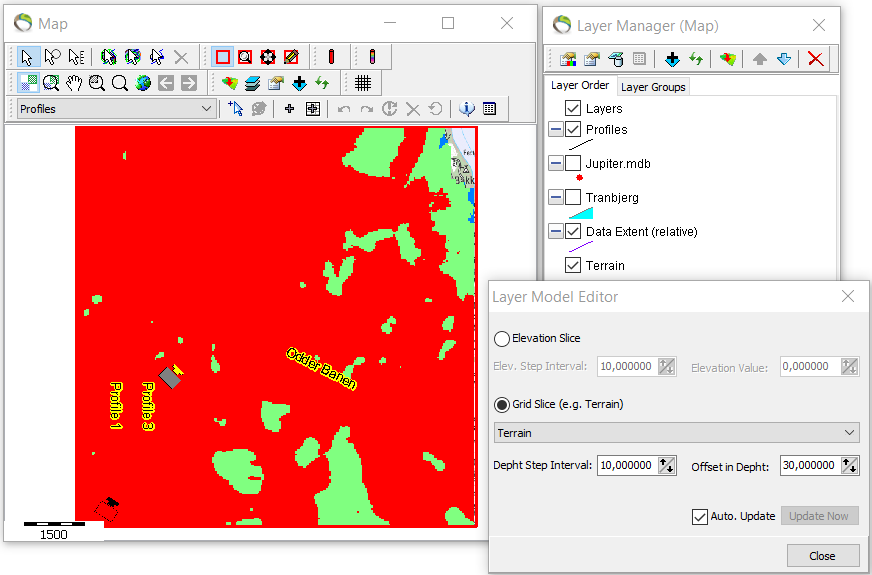Click inside the Offset in Depht field
The height and width of the screenshot is (575, 872).
810,465
